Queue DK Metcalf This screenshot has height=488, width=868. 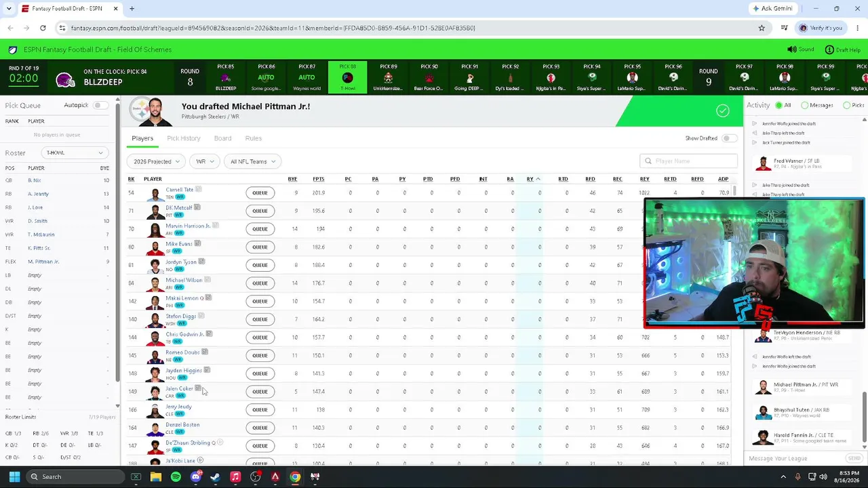pyautogui.click(x=260, y=211)
